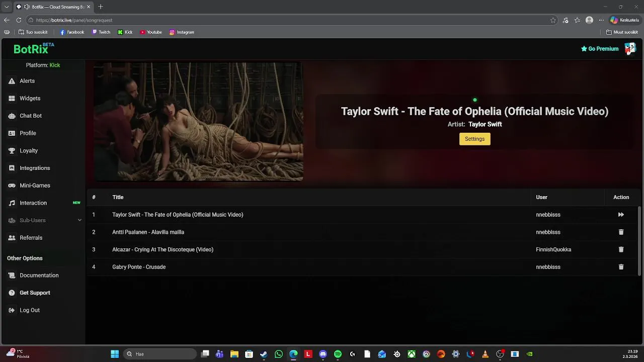Close the BotRix browser tab
This screenshot has height=362, width=644.
click(x=89, y=7)
